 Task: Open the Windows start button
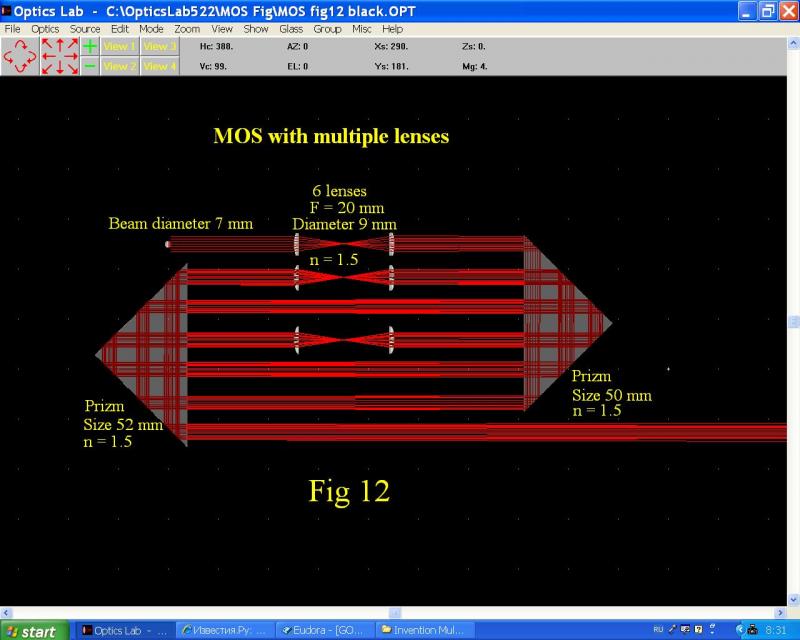tap(35, 631)
